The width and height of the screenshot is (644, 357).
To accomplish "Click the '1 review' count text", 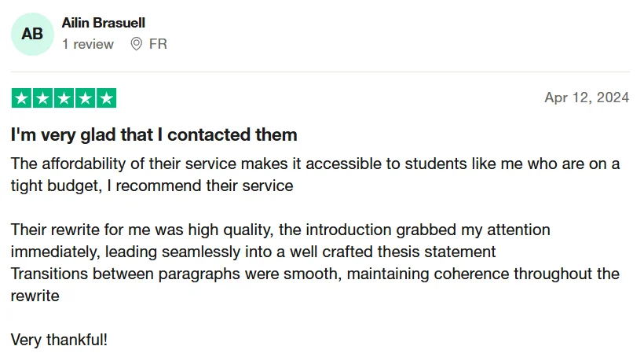I will pos(88,44).
